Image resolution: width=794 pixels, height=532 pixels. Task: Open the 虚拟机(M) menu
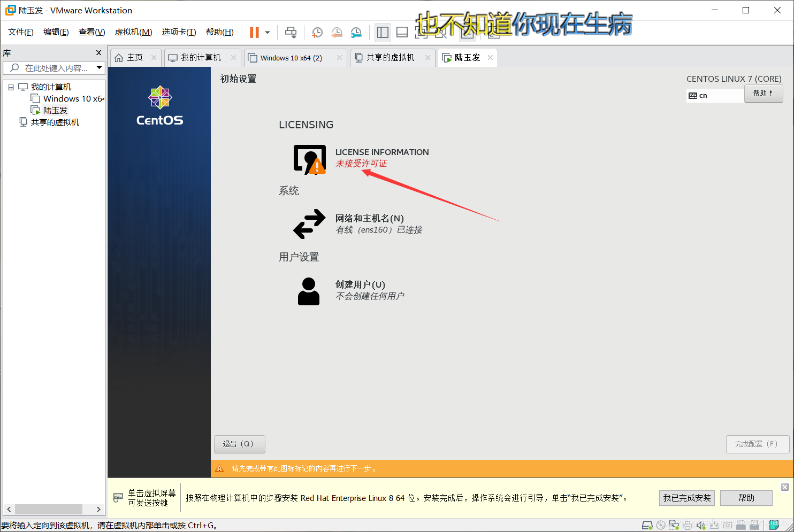pos(134,32)
